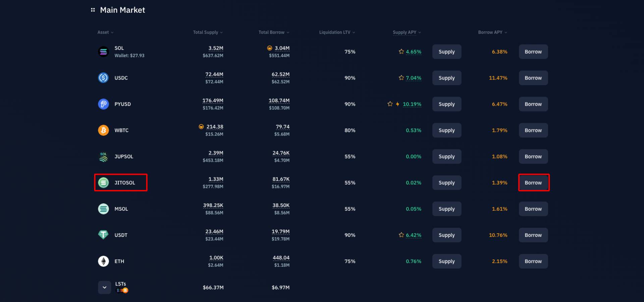The image size is (644, 302).
Task: Expand the LSTs group chevron
Action: 104,287
